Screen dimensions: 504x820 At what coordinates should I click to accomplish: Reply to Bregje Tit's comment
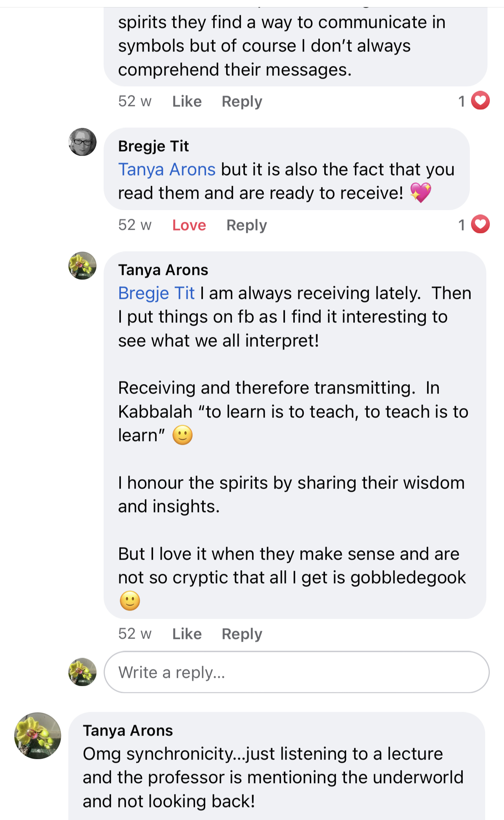click(x=247, y=225)
